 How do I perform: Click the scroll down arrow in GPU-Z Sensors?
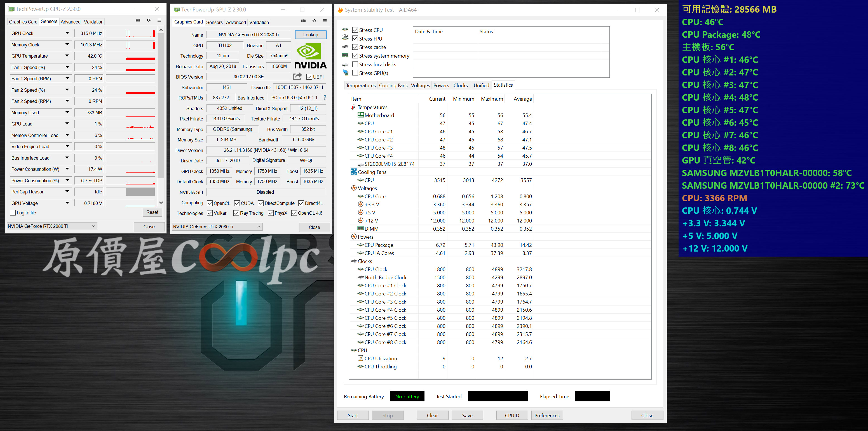tap(161, 203)
